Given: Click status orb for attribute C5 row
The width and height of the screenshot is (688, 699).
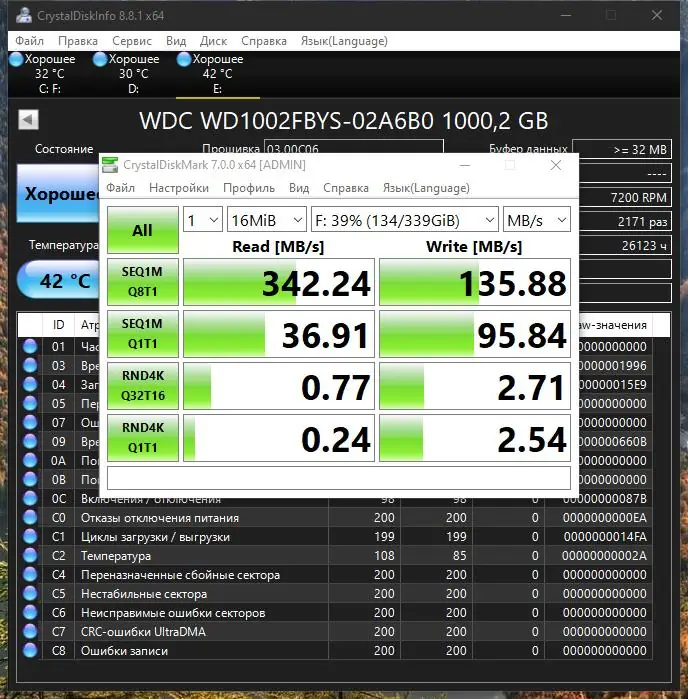Looking at the screenshot, I should click(x=30, y=593).
